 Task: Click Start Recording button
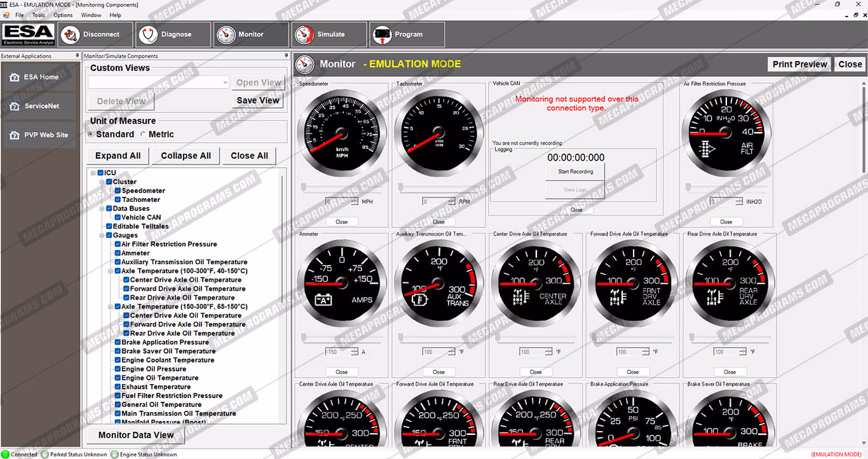pos(576,171)
